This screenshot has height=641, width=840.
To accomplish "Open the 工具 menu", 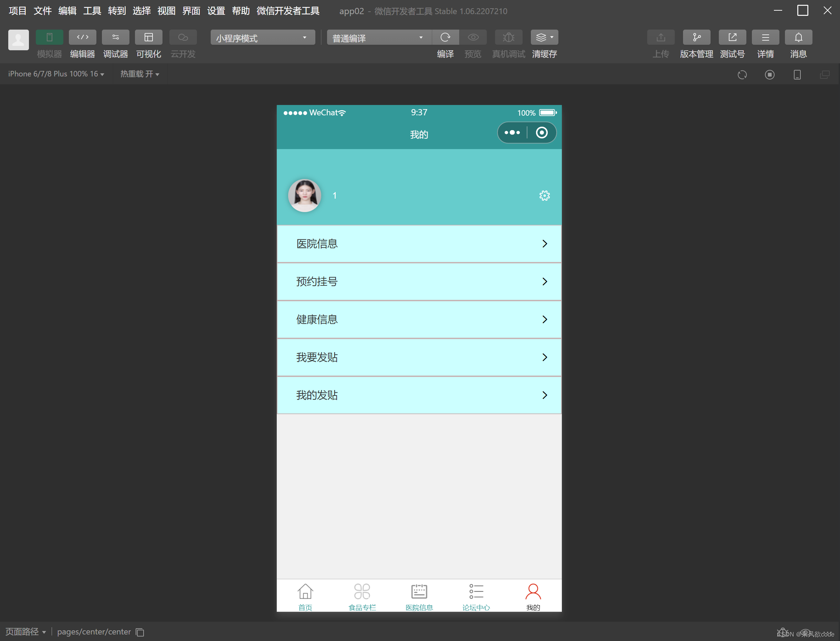I will tap(92, 11).
